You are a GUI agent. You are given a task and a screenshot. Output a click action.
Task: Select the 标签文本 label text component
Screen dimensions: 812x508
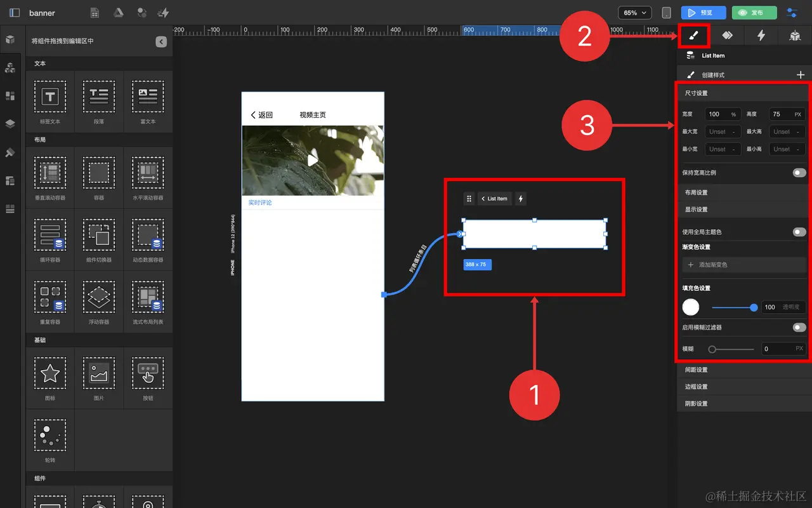(x=50, y=101)
